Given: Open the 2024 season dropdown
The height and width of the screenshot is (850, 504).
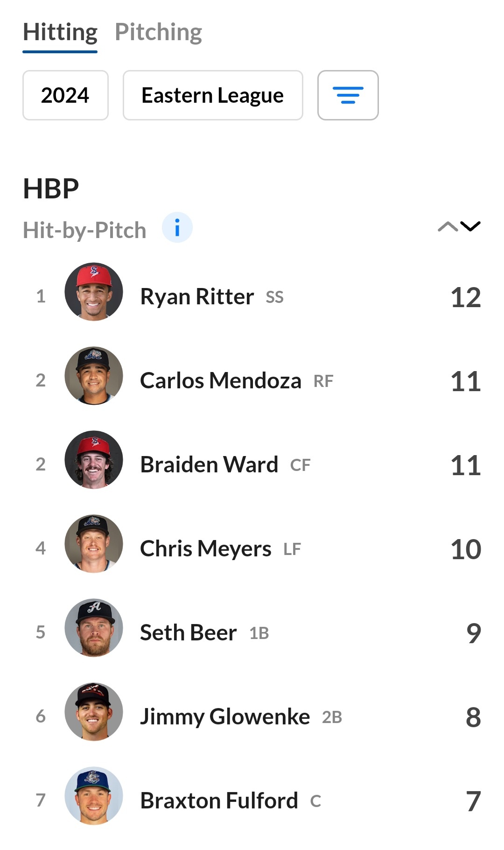Looking at the screenshot, I should (x=65, y=95).
